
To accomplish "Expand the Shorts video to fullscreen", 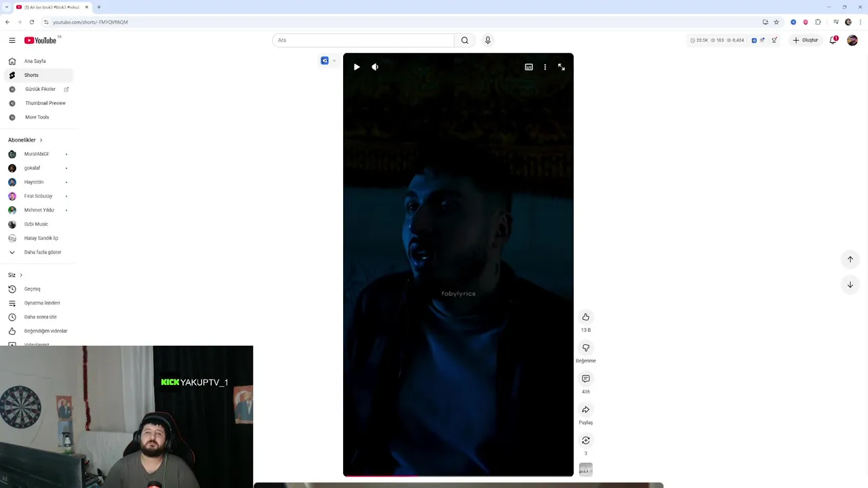I will pyautogui.click(x=561, y=67).
